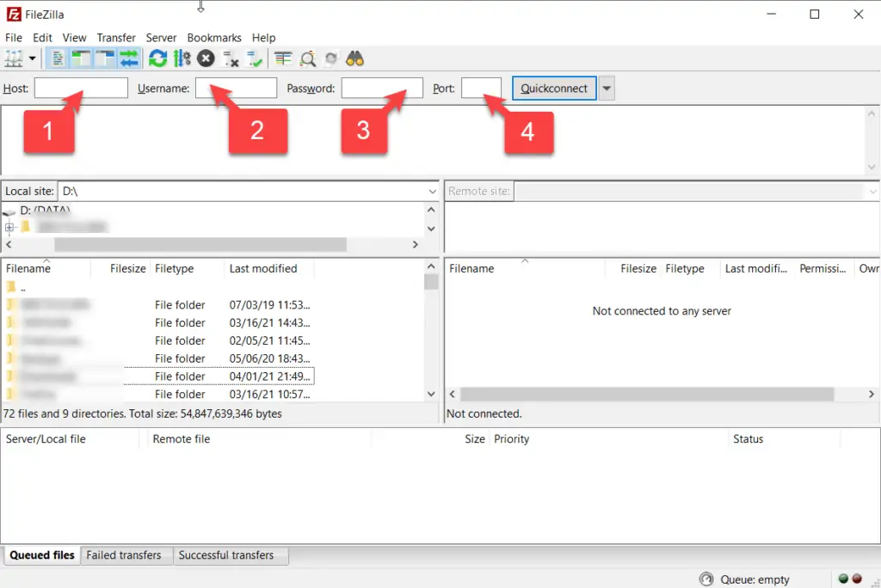
Task: Focus the Host input field
Action: pos(81,89)
